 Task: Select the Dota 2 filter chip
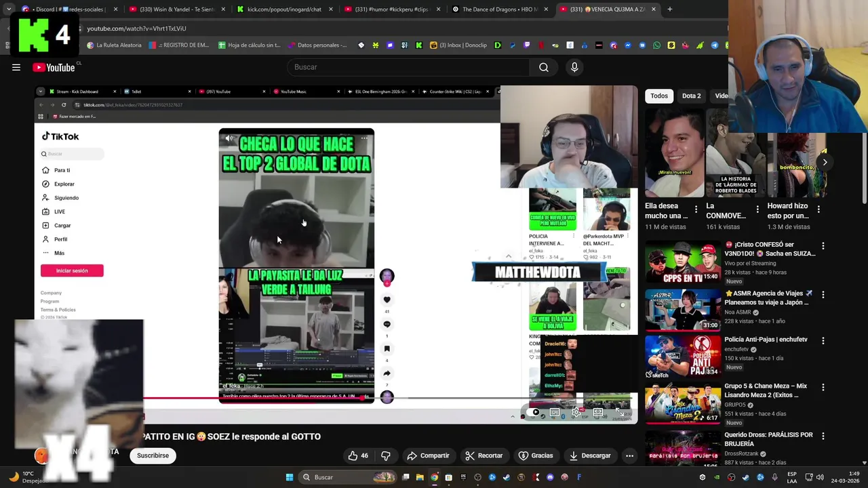(x=691, y=96)
